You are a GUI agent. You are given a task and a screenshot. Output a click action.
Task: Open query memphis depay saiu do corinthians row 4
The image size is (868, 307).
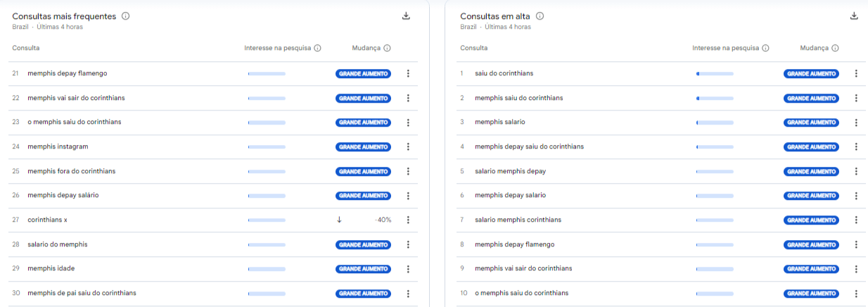click(529, 146)
